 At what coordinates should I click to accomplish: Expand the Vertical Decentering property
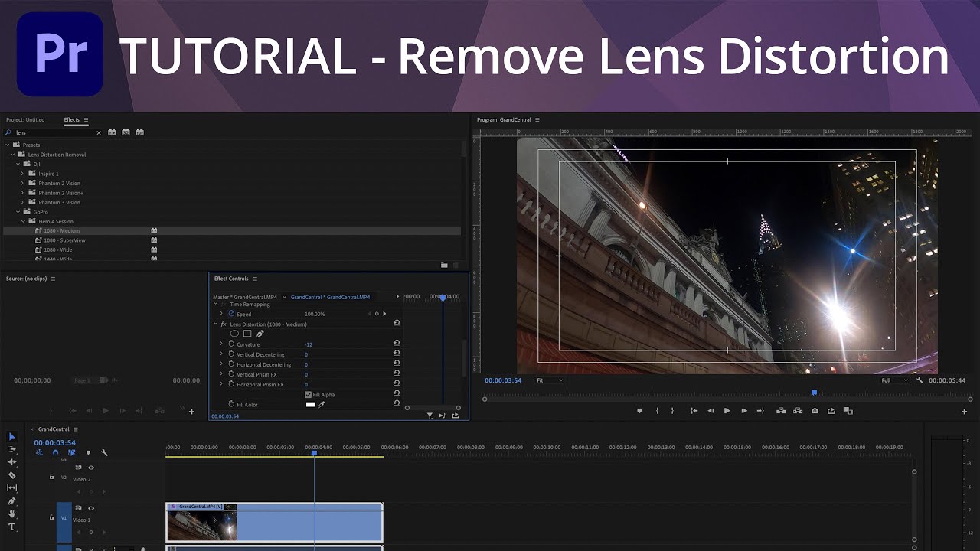click(222, 354)
